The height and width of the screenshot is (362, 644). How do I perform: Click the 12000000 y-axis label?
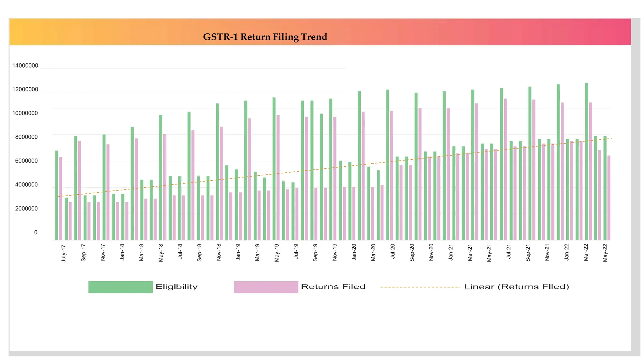pyautogui.click(x=25, y=90)
